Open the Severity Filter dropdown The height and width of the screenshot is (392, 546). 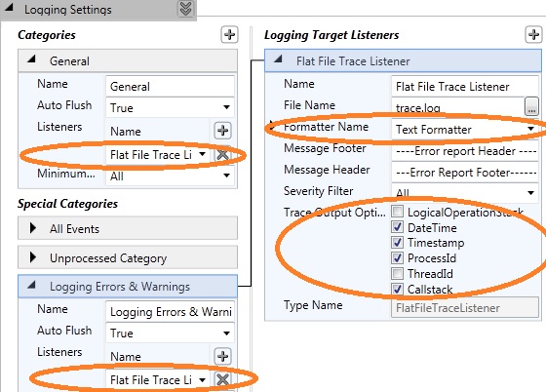[530, 192]
